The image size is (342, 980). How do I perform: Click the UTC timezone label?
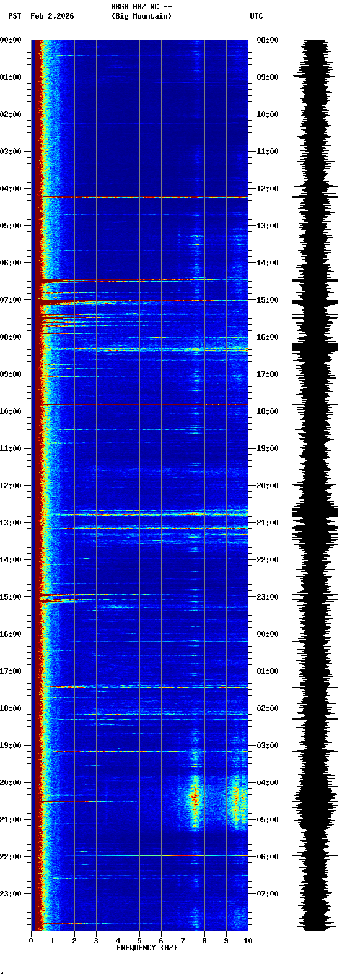coord(256,16)
